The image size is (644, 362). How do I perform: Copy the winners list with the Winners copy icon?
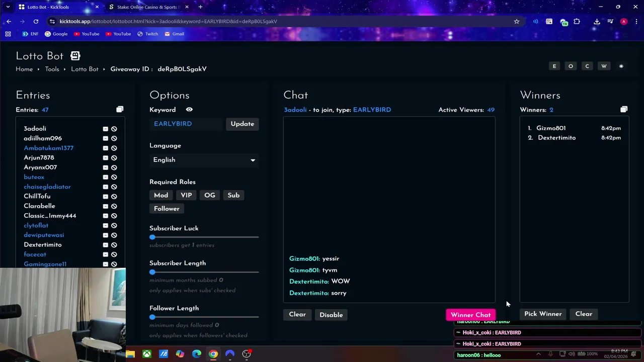(x=624, y=110)
